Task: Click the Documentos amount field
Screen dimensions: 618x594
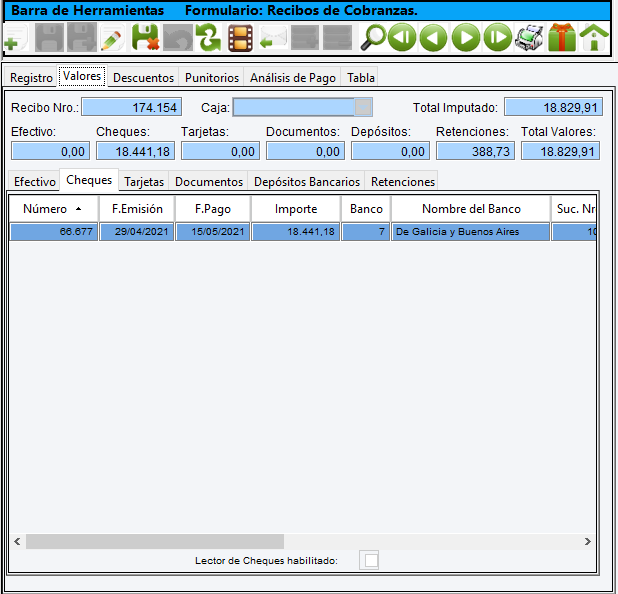Action: click(305, 151)
